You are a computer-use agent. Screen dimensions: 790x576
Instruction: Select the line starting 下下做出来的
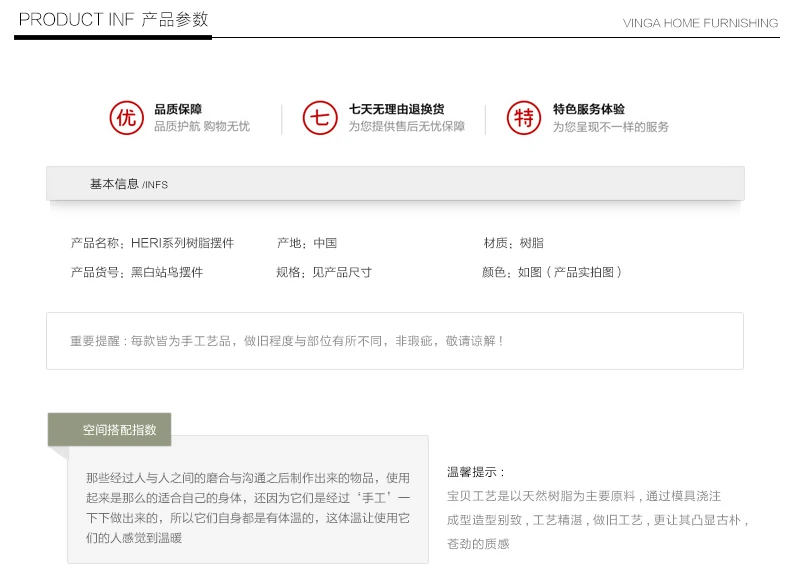(x=247, y=518)
